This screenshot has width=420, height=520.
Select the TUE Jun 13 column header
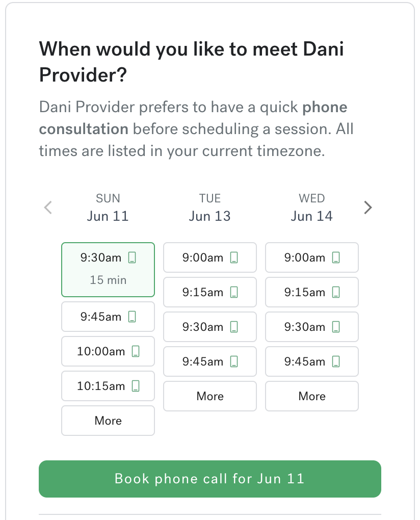tap(210, 207)
